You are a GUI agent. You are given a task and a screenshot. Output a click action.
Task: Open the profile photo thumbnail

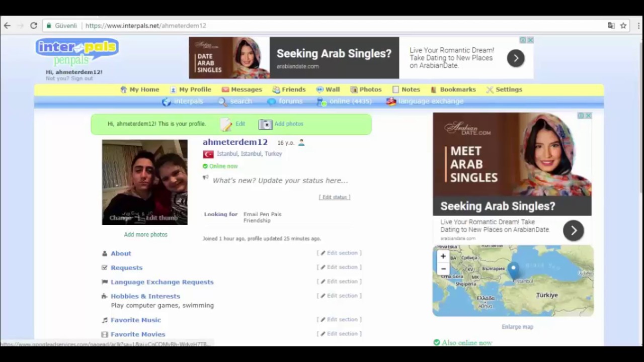point(145,182)
